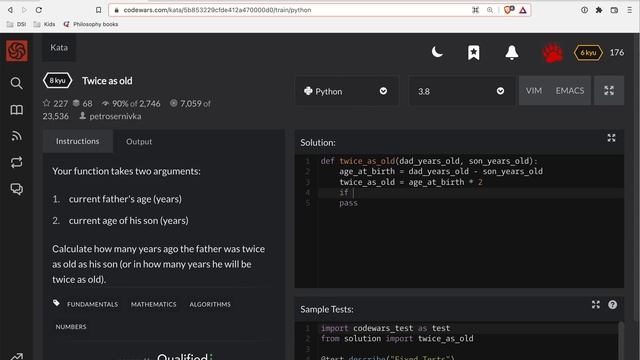Open the notifications bell
Viewport: 640px width, 360px height.
[x=511, y=53]
